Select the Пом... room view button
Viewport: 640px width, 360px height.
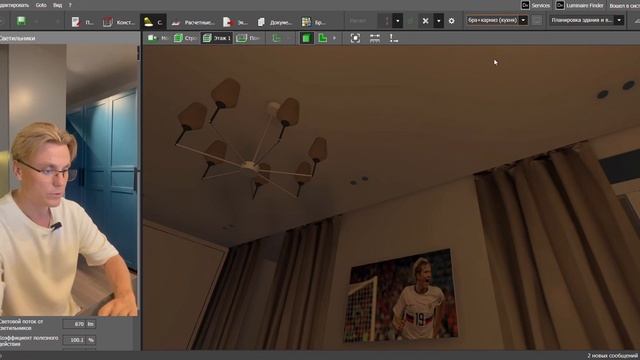tap(248, 38)
